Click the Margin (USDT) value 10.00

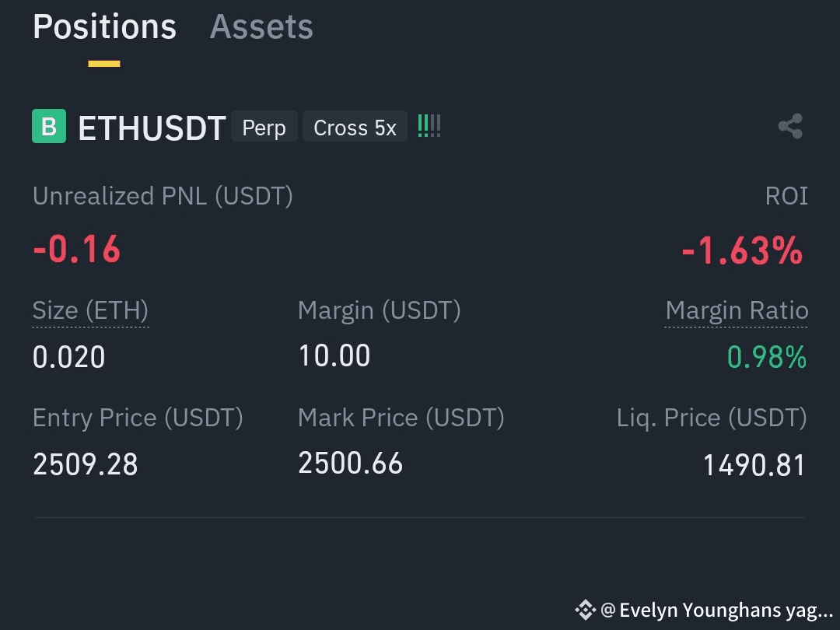[334, 356]
